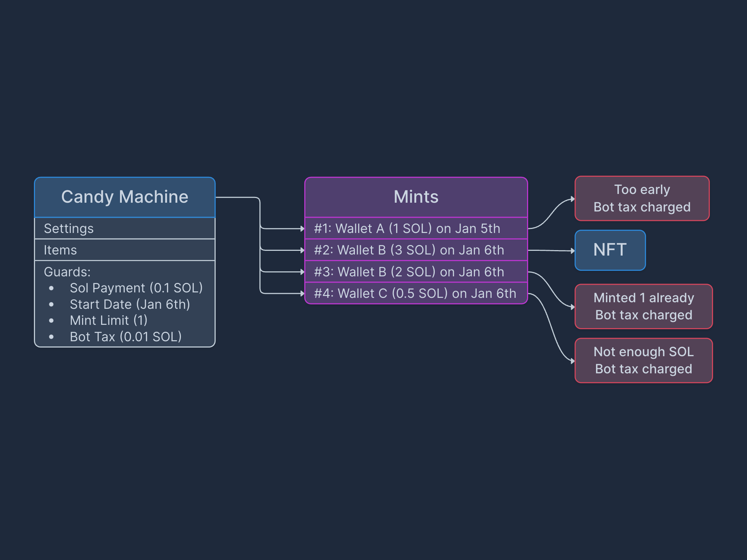Click the Guards label
Viewport: 747px width, 560px height.
67,272
